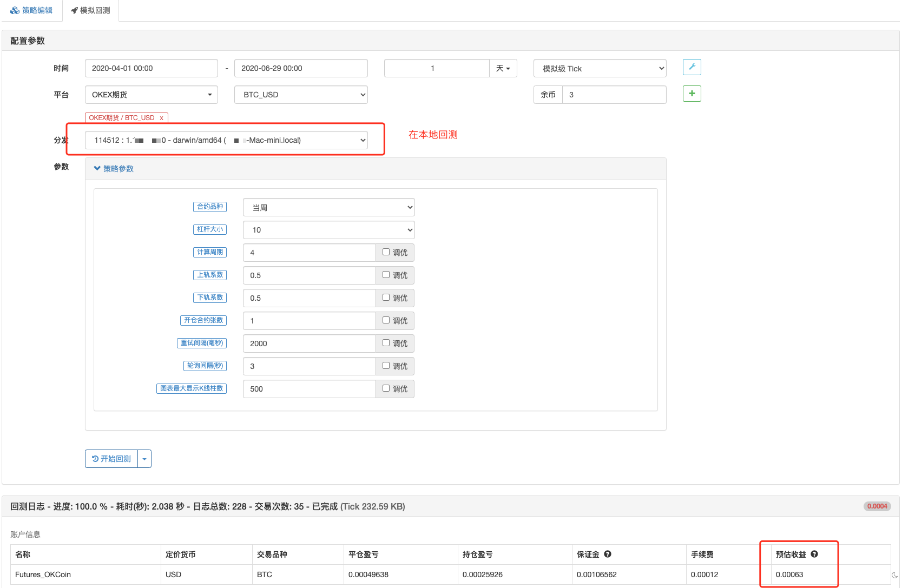The height and width of the screenshot is (588, 902).
Task: Expand the 开始回测 split-button arrow
Action: [x=144, y=458]
